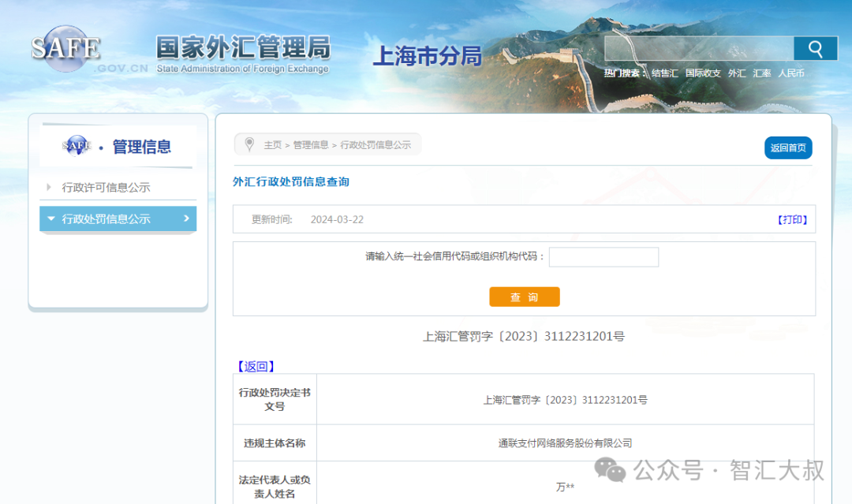Click the 【打印】 print link
Screen dimensions: 852x504
point(792,219)
